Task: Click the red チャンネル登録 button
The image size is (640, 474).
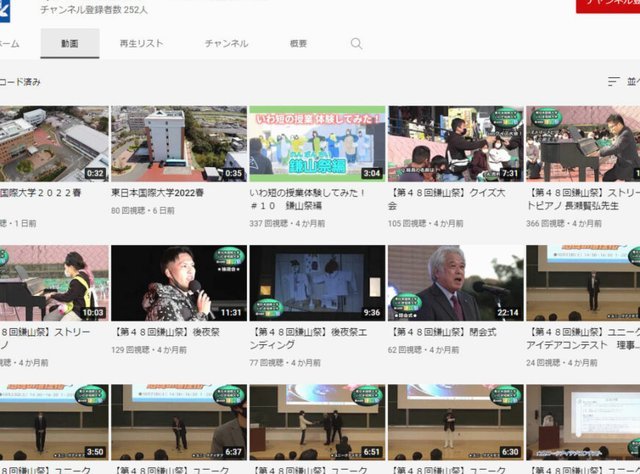Action: pyautogui.click(x=608, y=6)
